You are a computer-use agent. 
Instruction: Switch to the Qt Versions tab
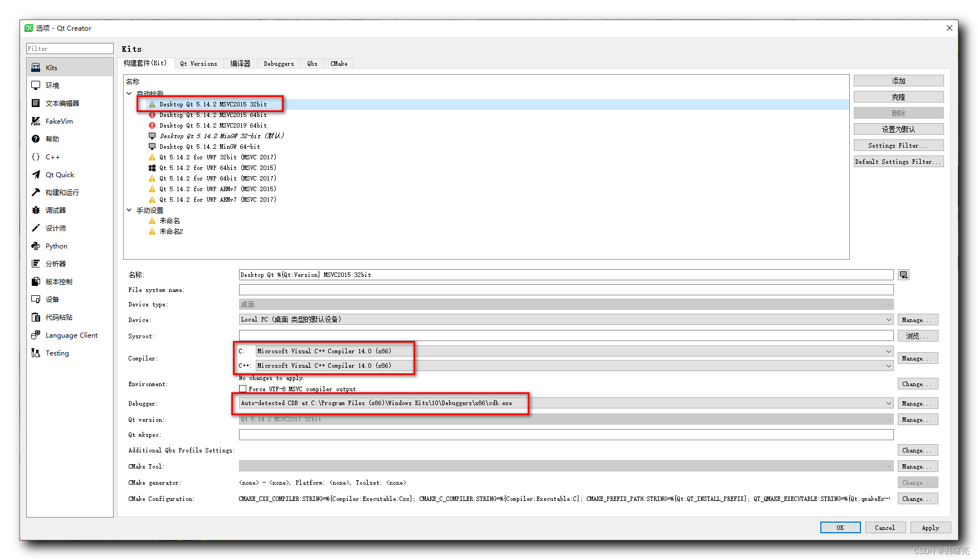tap(198, 63)
